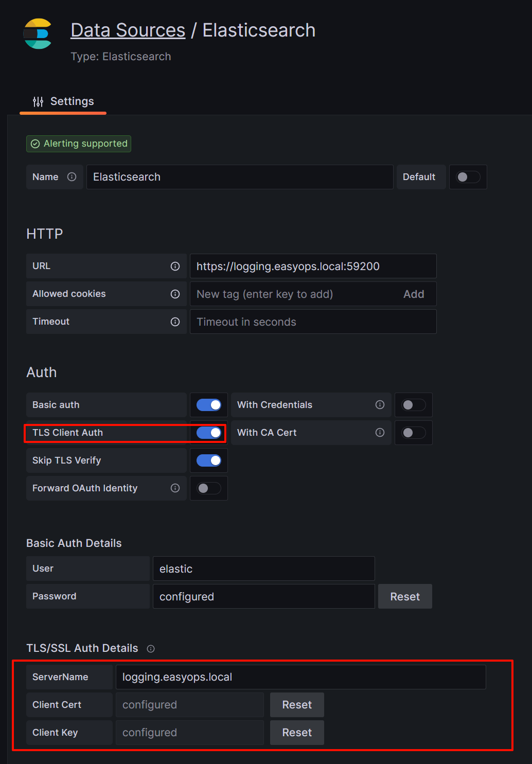
Task: Click the 'User' label
Action: (x=43, y=568)
